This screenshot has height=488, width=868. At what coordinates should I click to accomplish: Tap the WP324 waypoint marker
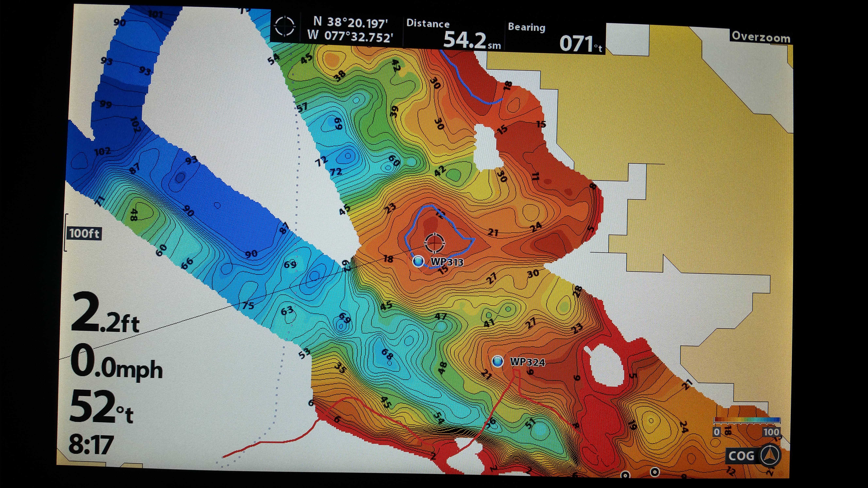498,361
